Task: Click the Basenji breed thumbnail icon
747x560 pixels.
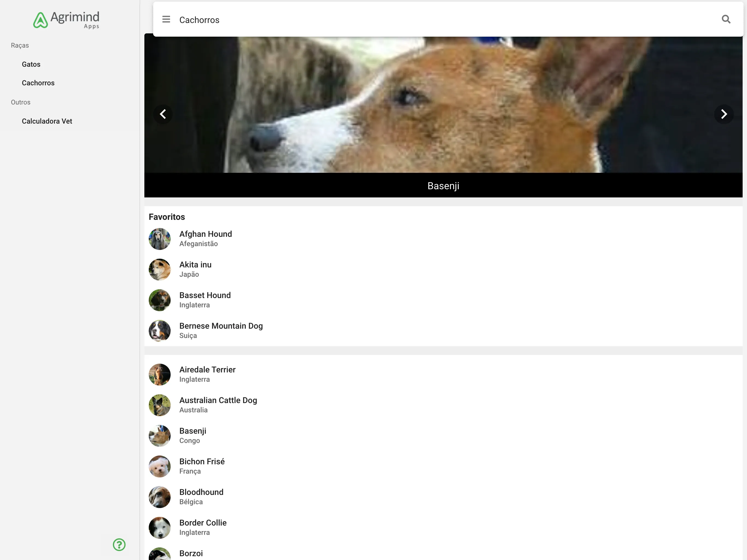Action: pos(160,436)
